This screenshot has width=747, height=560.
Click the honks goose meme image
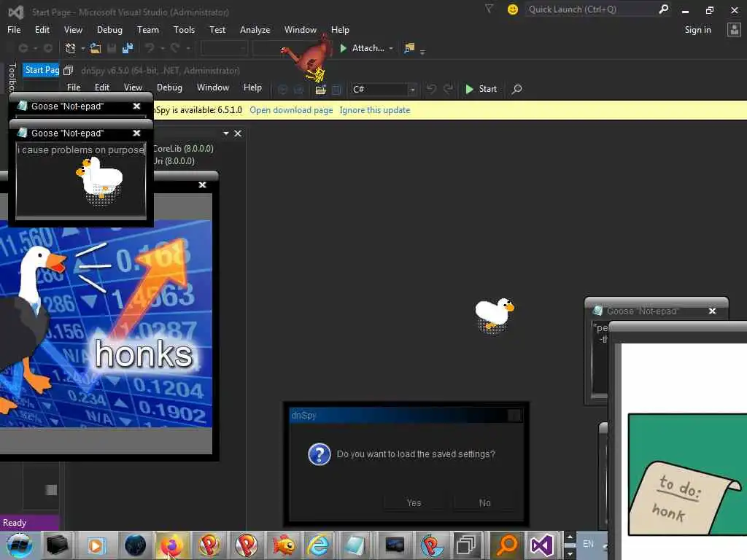click(106, 323)
